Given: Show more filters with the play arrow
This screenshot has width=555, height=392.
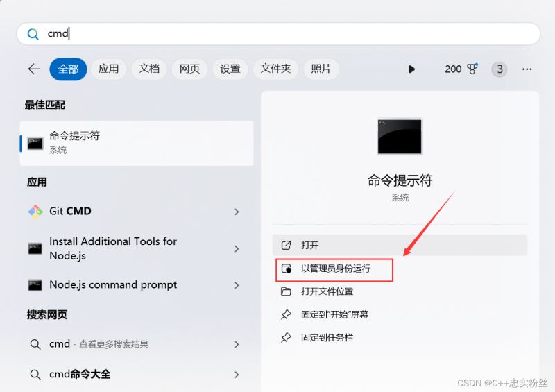Looking at the screenshot, I should (411, 69).
